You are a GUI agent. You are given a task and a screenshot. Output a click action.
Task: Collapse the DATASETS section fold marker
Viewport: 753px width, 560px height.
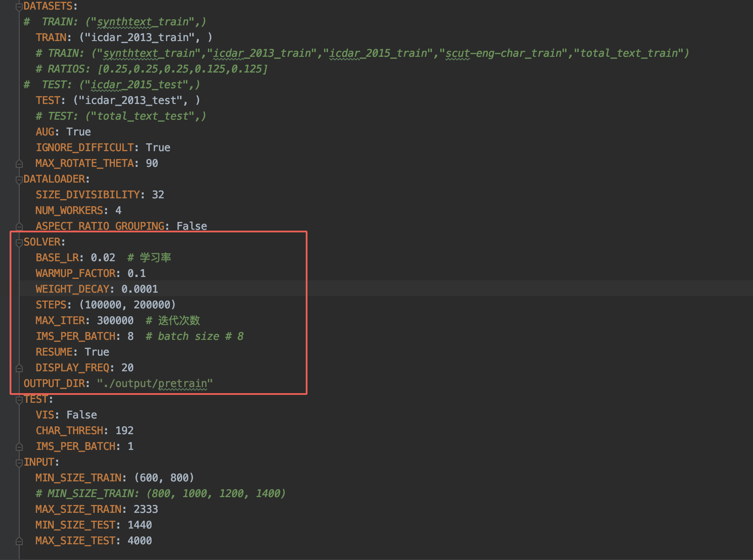19,7
